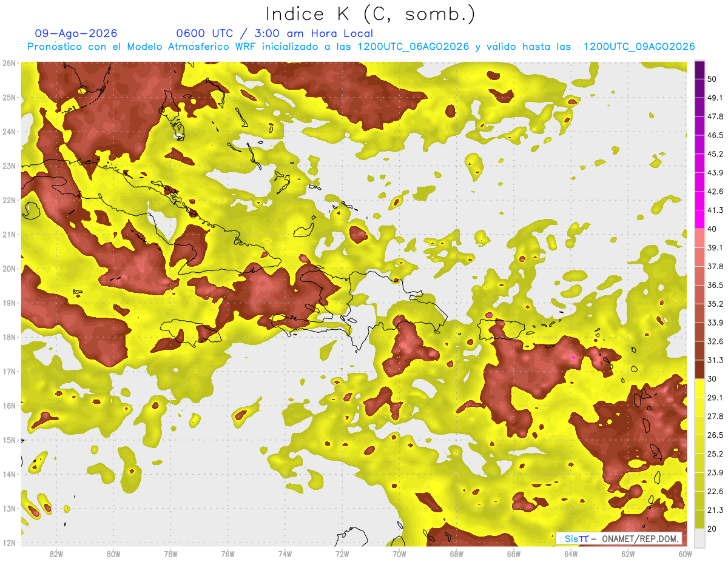This screenshot has width=728, height=562.
Task: Click the latitude label "24N"
Action: coord(9,132)
